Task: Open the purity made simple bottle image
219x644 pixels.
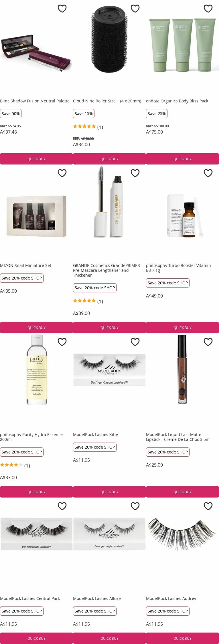Action: tap(37, 369)
